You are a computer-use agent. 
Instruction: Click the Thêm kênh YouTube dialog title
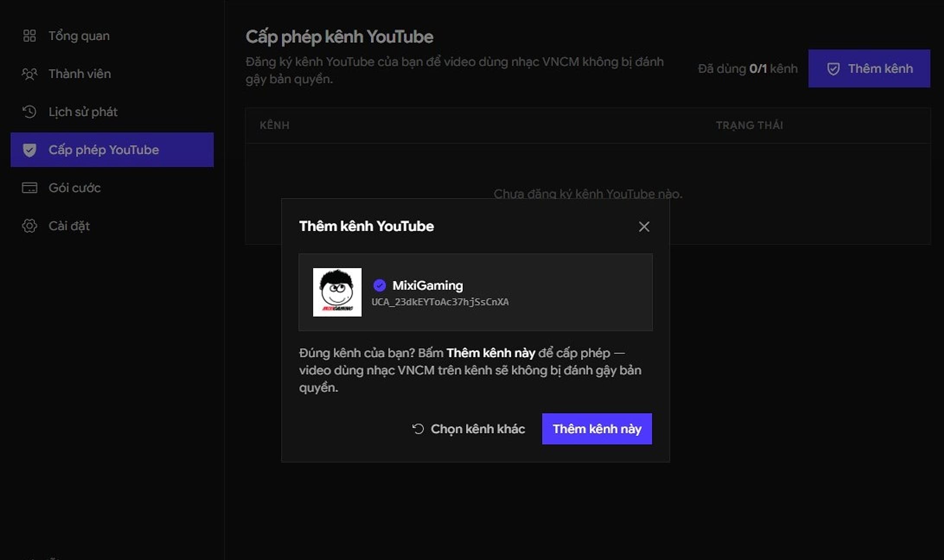coord(367,226)
